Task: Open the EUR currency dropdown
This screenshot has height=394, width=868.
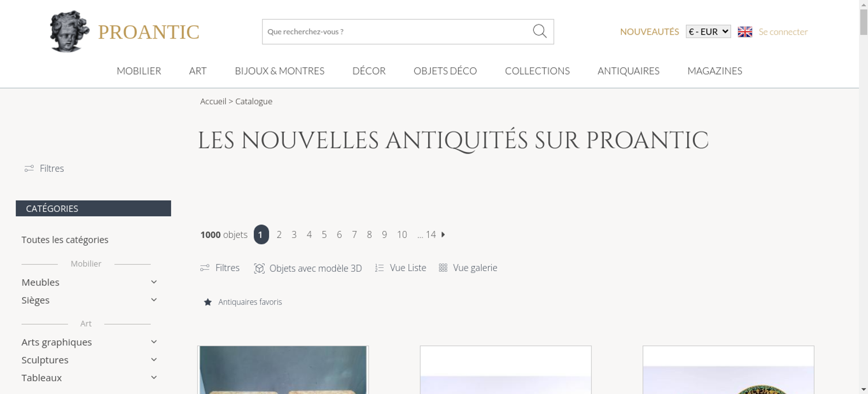Action: pos(708,31)
